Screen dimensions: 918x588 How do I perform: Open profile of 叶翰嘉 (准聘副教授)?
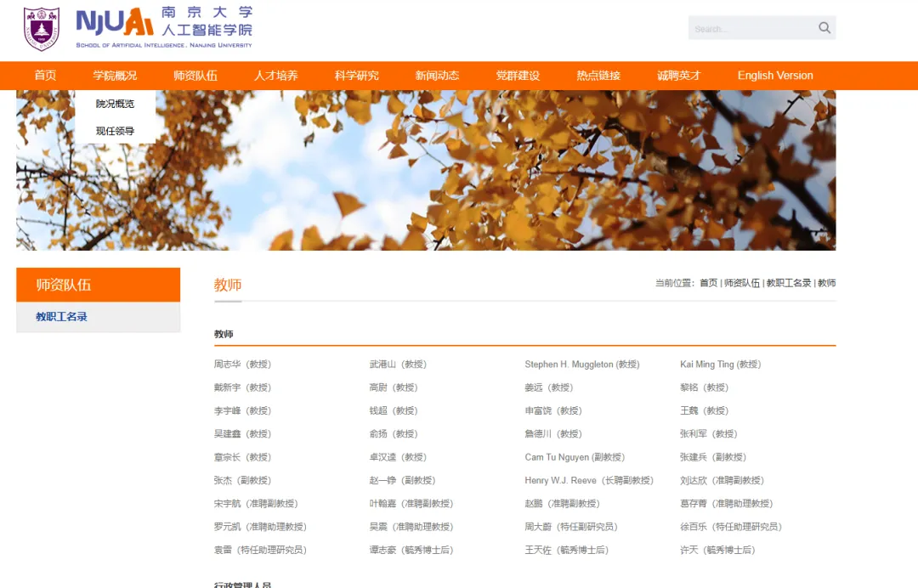[x=411, y=503]
